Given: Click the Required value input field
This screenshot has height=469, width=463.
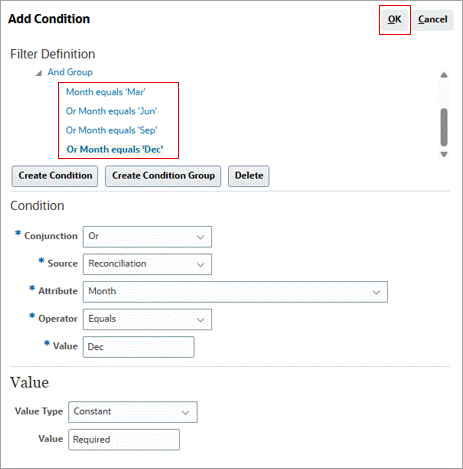Looking at the screenshot, I should click(124, 440).
